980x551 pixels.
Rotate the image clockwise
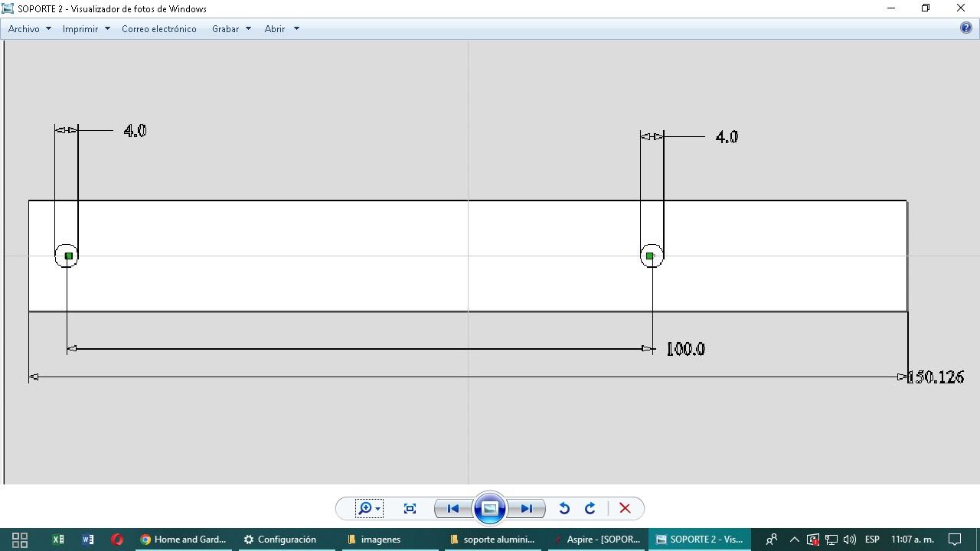click(x=590, y=508)
